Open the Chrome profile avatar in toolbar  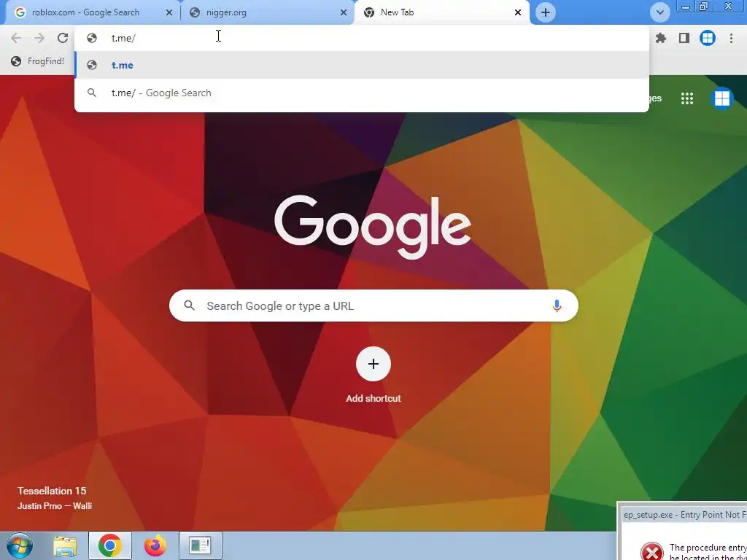point(708,38)
